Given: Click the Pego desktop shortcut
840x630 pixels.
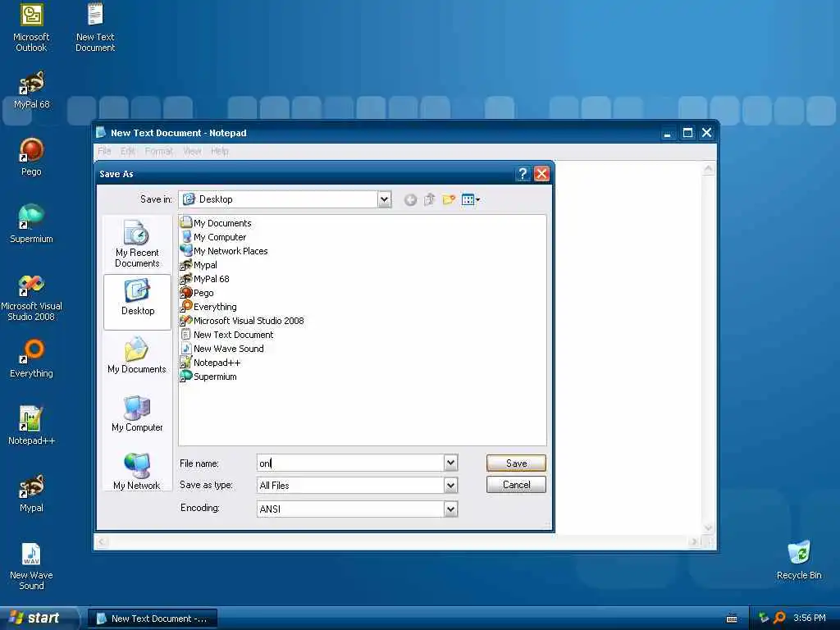Looking at the screenshot, I should tap(31, 157).
